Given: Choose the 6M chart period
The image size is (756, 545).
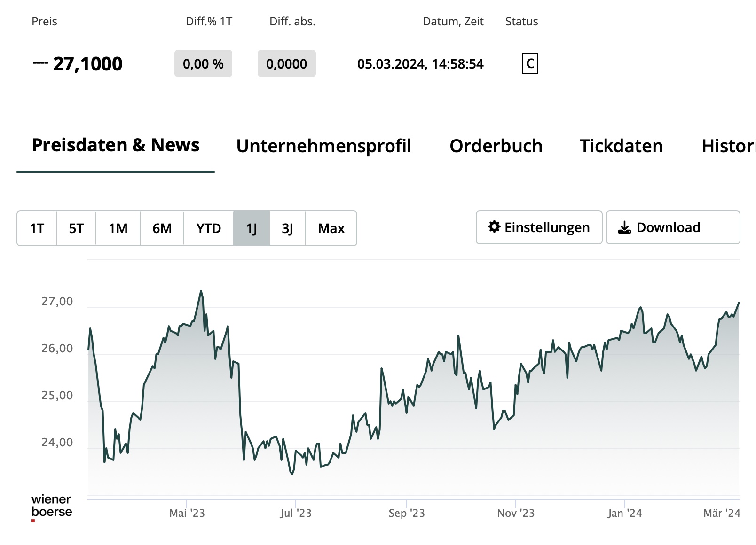Looking at the screenshot, I should tap(162, 228).
